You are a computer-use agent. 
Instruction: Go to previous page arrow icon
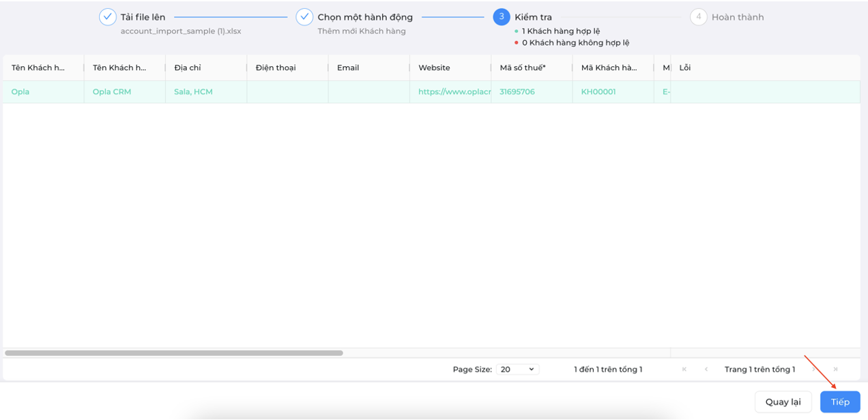coord(706,369)
